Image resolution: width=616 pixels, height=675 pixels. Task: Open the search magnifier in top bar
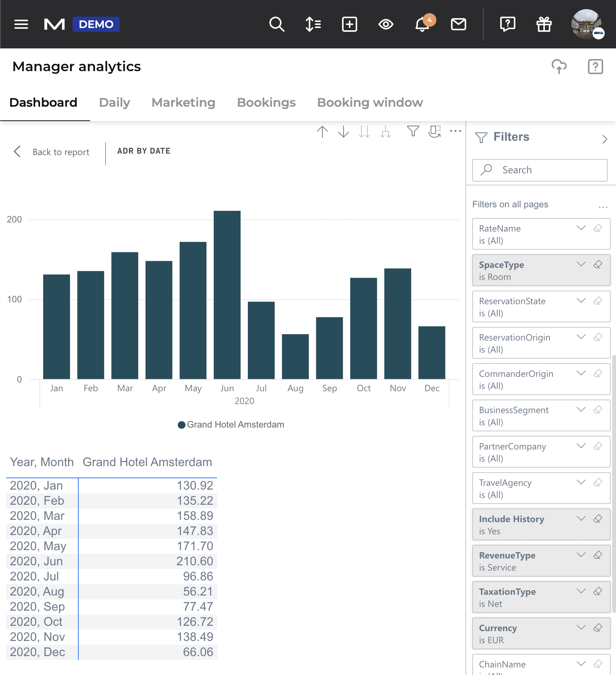coord(277,24)
